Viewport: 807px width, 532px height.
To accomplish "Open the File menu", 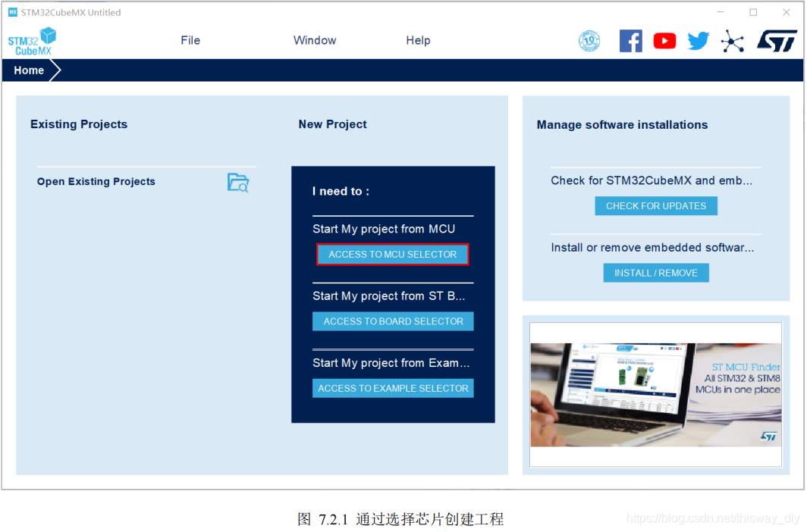I will point(190,41).
